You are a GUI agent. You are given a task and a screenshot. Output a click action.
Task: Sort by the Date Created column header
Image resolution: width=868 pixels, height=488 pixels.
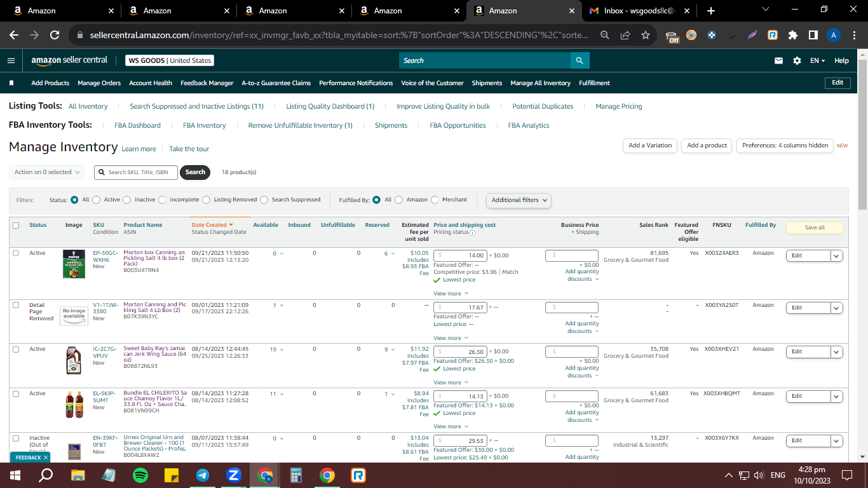(212, 225)
